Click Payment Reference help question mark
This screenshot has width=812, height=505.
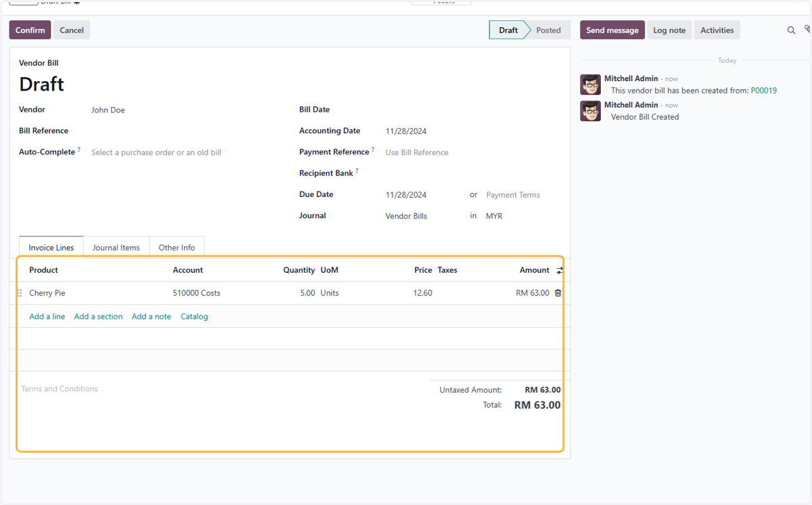(x=373, y=150)
